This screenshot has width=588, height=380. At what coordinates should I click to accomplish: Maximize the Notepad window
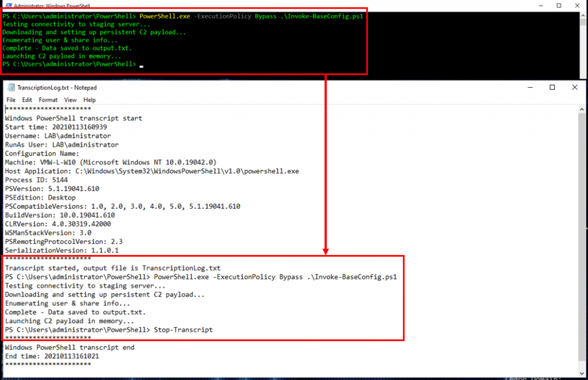point(551,87)
